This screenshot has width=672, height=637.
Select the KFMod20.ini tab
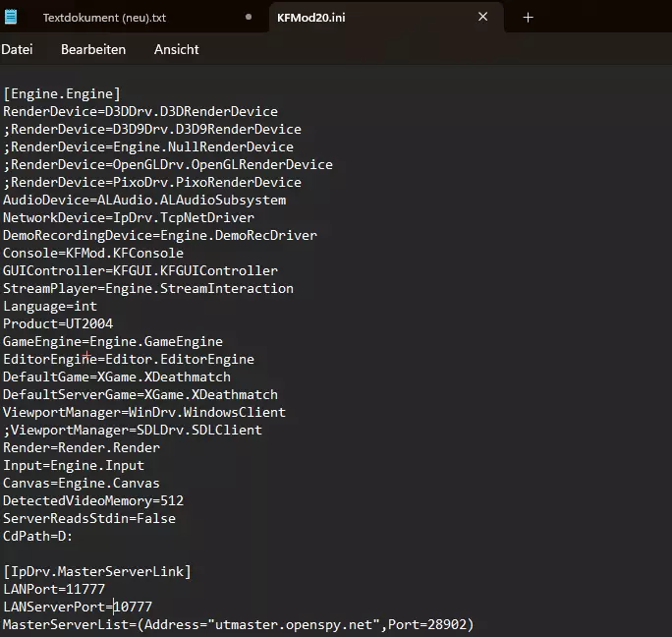pyautogui.click(x=311, y=18)
